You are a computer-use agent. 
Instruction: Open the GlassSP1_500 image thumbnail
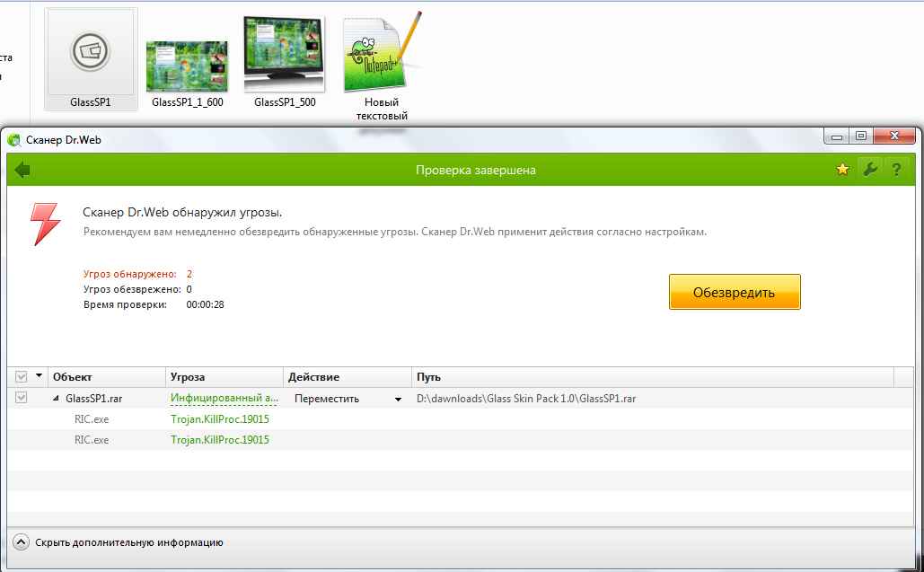click(285, 54)
